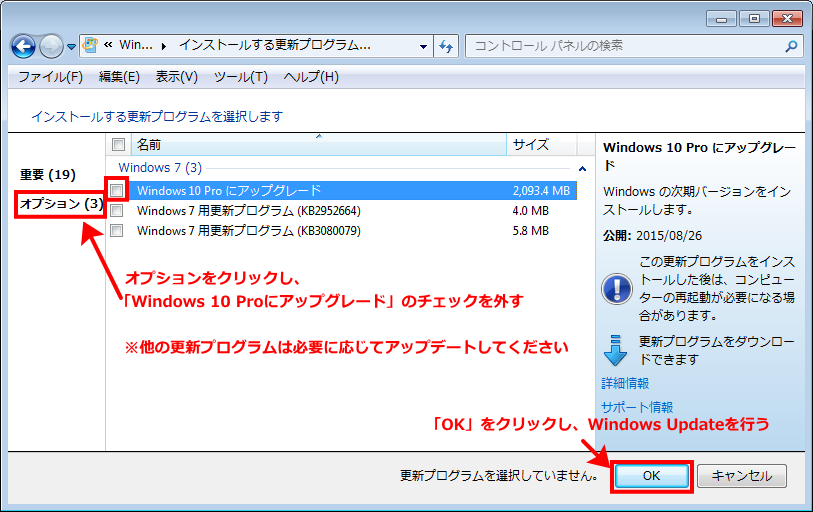Image resolution: width=813 pixels, height=512 pixels.
Task: Toggle checkbox for update KB3080079
Action: (117, 230)
